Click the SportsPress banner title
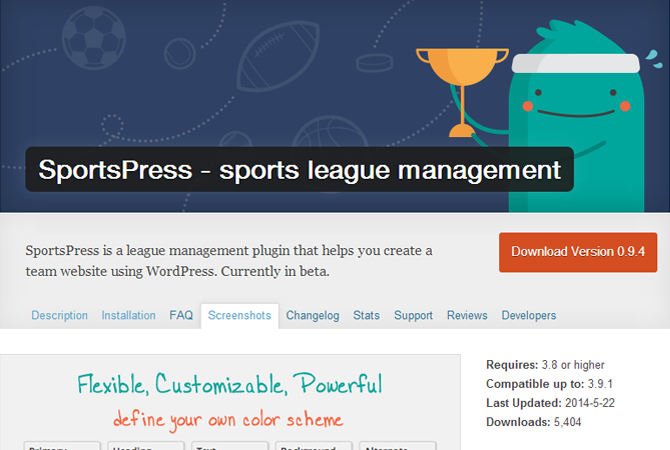Image resolution: width=670 pixels, height=450 pixels. 300,170
